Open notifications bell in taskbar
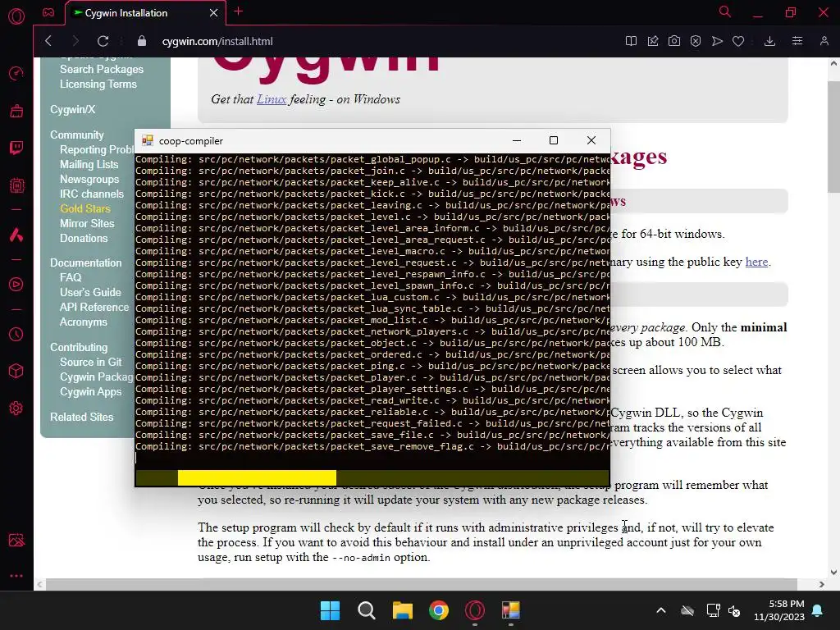Screen dimensions: 840x630 pos(818,610)
